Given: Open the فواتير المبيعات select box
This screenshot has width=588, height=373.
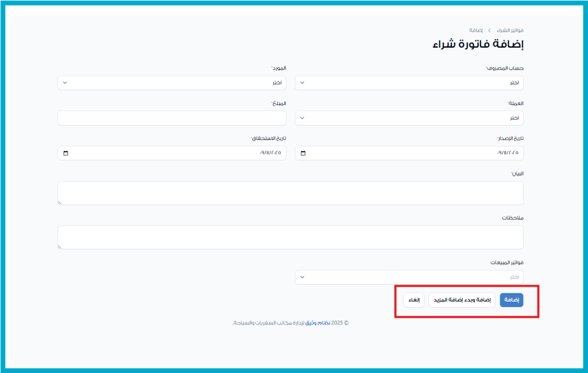Looking at the screenshot, I should pos(409,277).
